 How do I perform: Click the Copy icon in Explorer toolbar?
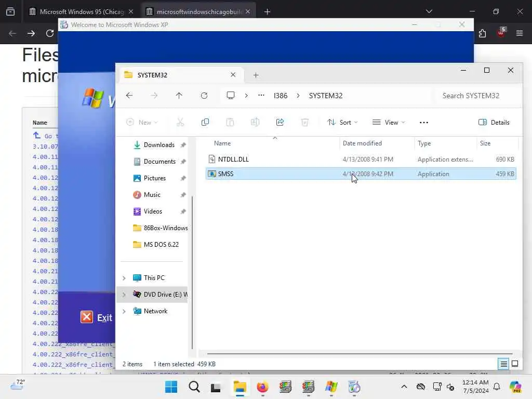(x=205, y=123)
